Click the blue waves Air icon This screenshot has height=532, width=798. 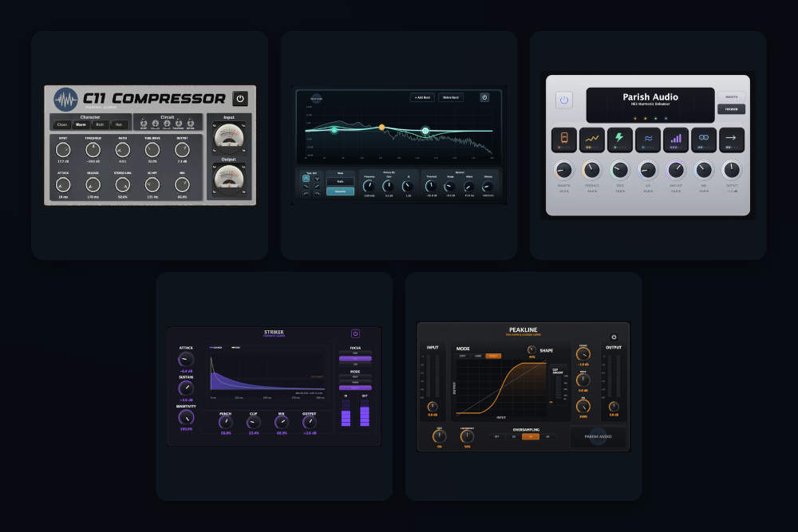tap(648, 140)
